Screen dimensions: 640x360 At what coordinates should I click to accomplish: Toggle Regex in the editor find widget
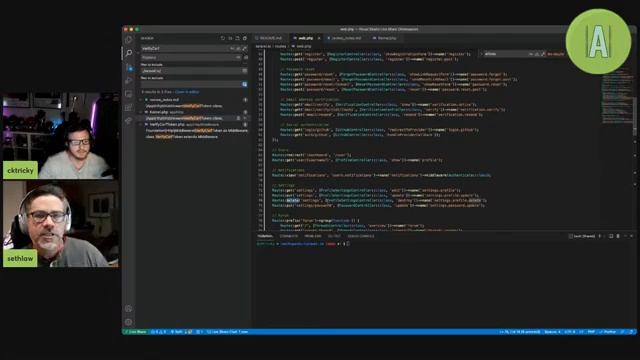[x=543, y=54]
